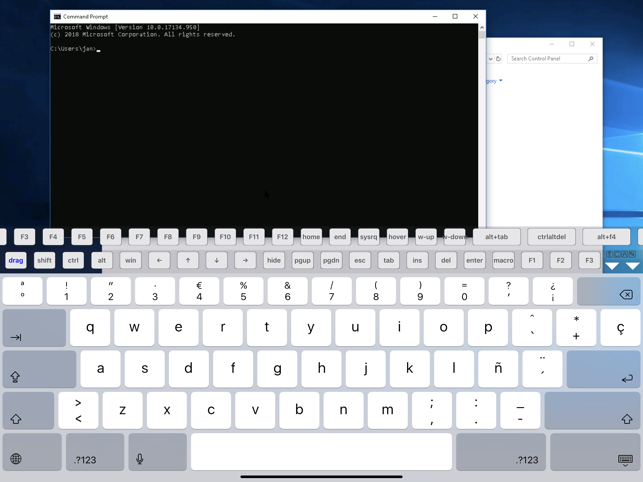Click the Search Control Panel field

point(552,59)
